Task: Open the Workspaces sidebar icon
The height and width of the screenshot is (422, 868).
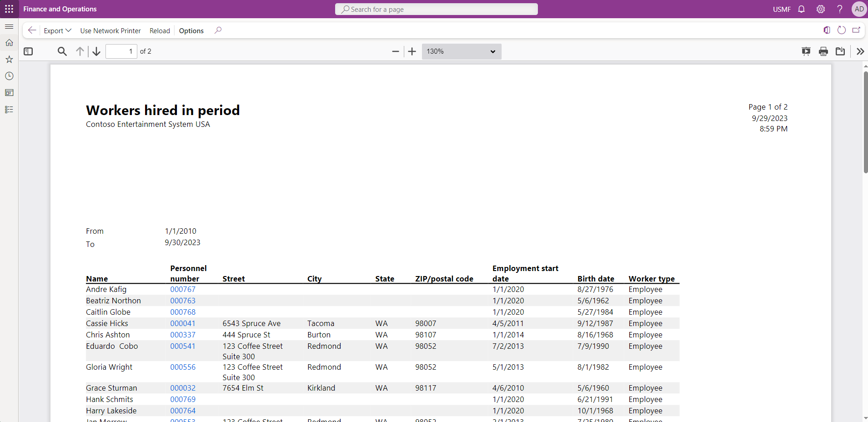Action: (10, 93)
